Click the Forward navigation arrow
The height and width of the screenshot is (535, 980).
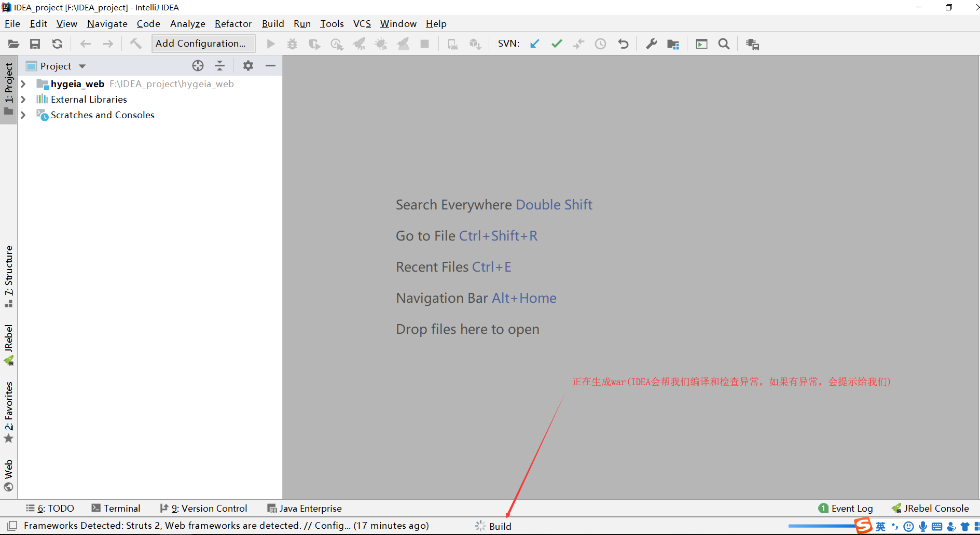tap(108, 44)
